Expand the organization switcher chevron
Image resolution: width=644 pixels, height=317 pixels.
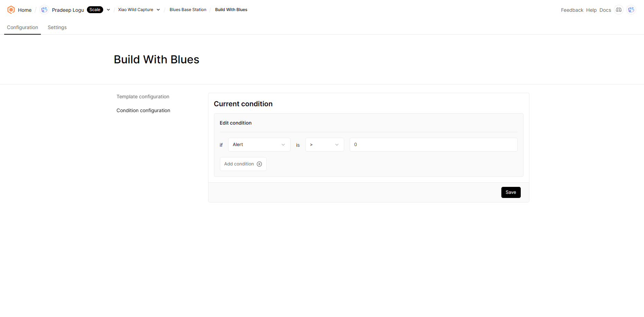108,10
